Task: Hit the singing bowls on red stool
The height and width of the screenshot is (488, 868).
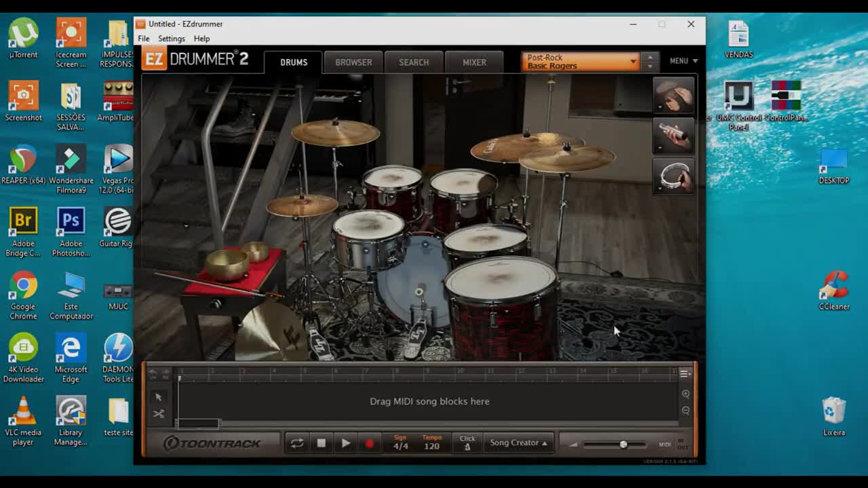Action: (237, 260)
